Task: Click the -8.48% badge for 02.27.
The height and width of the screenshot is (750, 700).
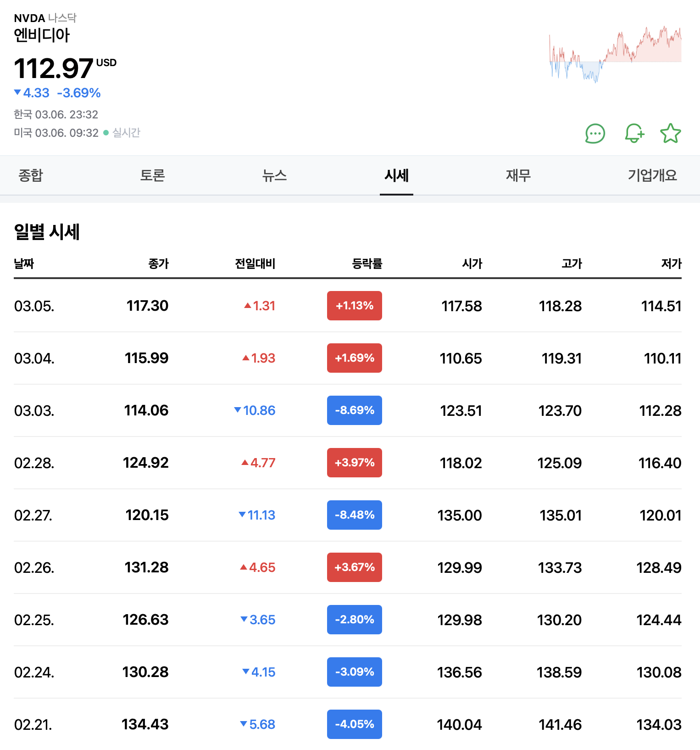Action: (355, 515)
